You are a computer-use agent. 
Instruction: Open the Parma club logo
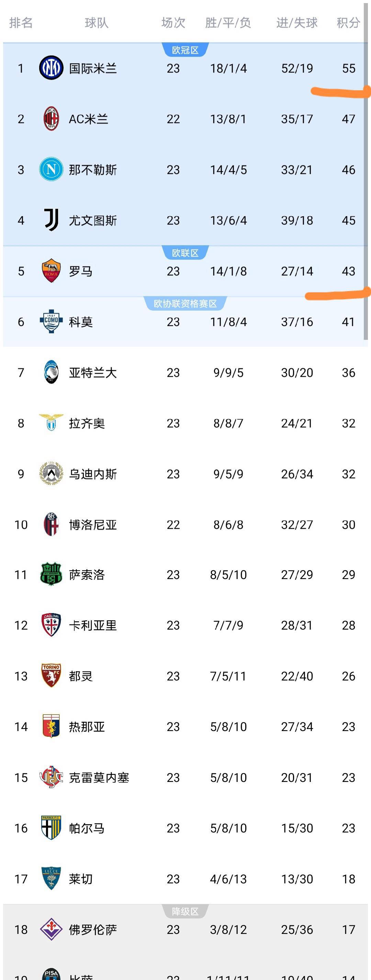point(51,827)
